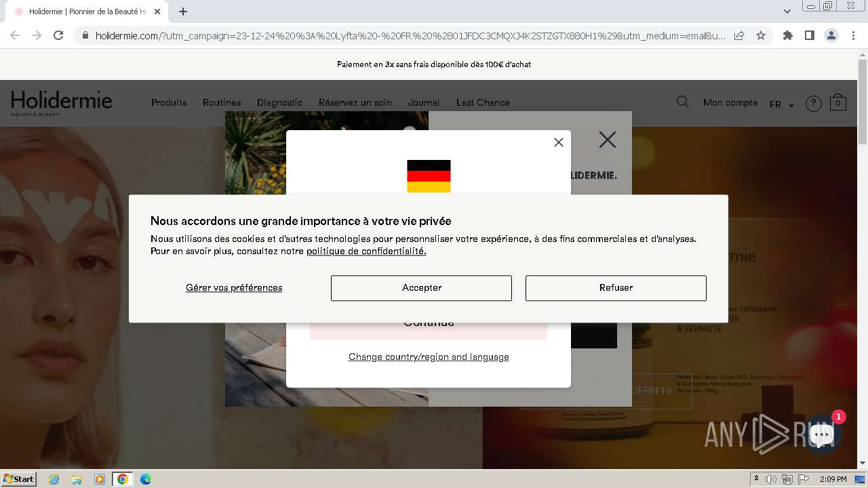Image resolution: width=868 pixels, height=488 pixels.
Task: Open File Explorer from taskbar
Action: pos(77,479)
